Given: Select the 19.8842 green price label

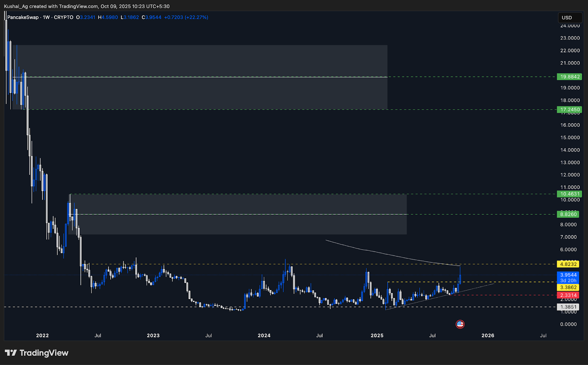Looking at the screenshot, I should click(569, 77).
